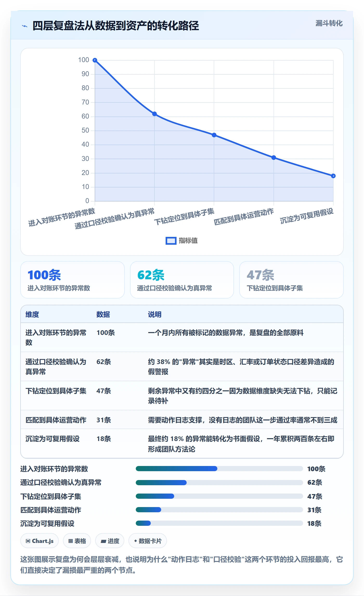The height and width of the screenshot is (596, 364).
Task: Click the 指标值 legend label
Action: click(x=188, y=241)
